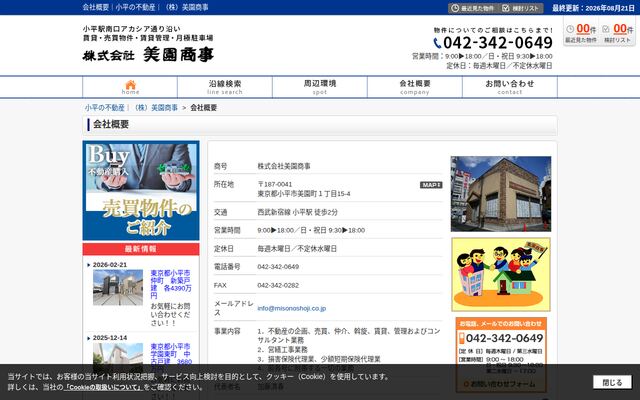Click 株式会社美園商事 company name value
640x400 pixels.
click(x=284, y=166)
